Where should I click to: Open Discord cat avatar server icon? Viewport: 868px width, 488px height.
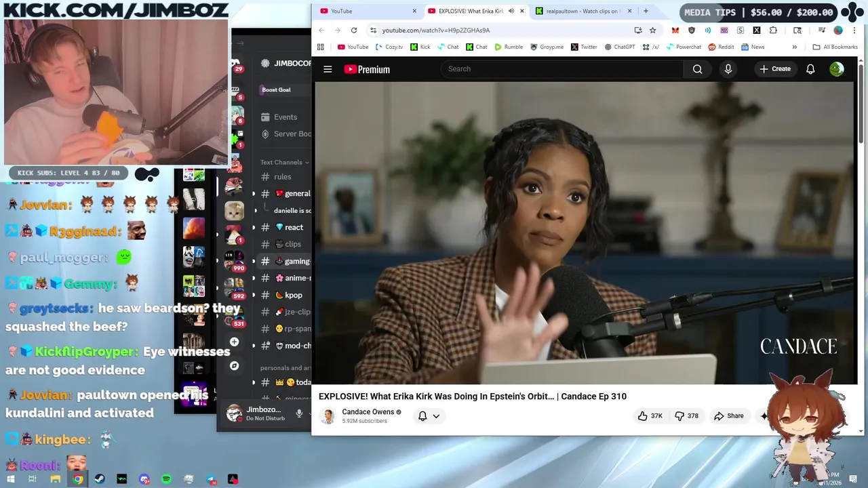click(x=235, y=211)
